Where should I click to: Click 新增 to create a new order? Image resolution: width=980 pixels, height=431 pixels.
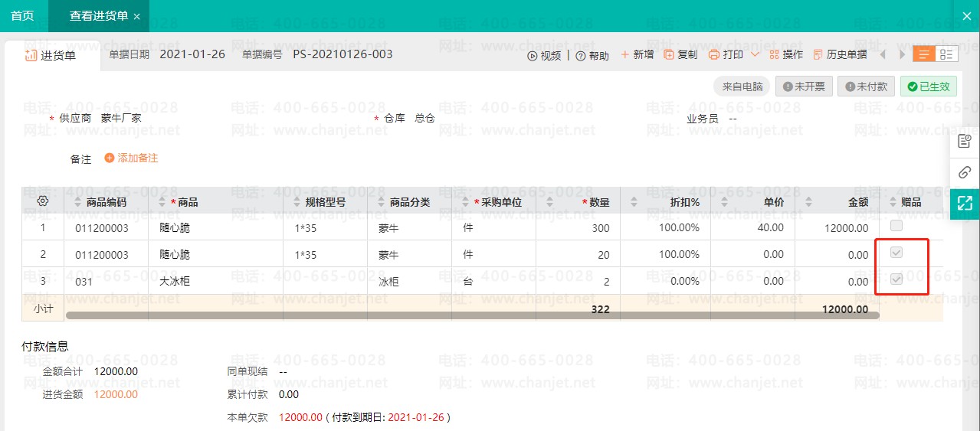click(x=637, y=55)
